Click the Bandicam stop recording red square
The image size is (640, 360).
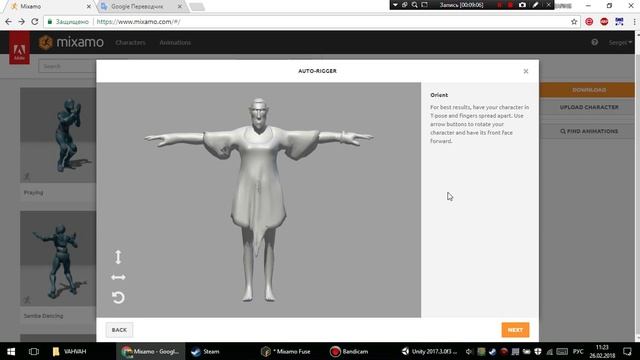[510, 5]
